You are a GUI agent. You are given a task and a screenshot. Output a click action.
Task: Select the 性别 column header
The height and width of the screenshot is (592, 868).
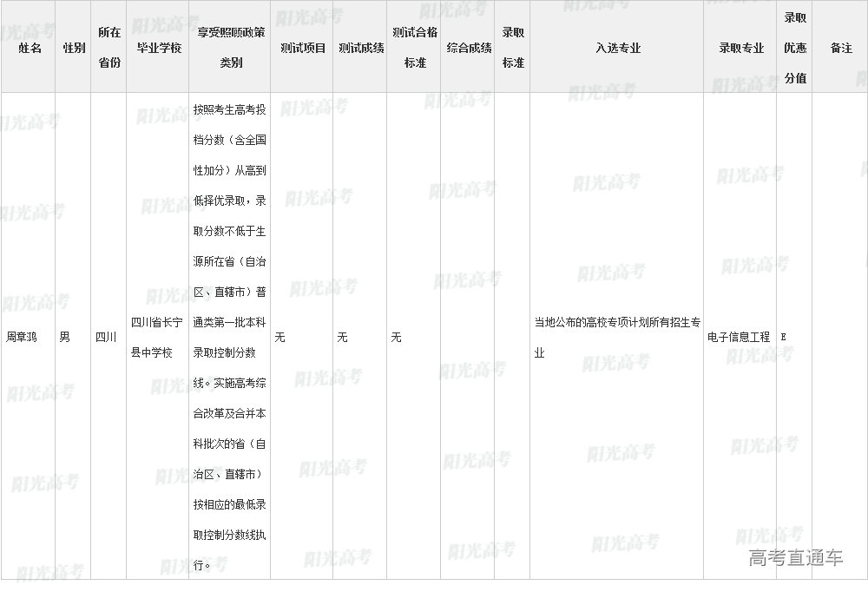(x=74, y=49)
